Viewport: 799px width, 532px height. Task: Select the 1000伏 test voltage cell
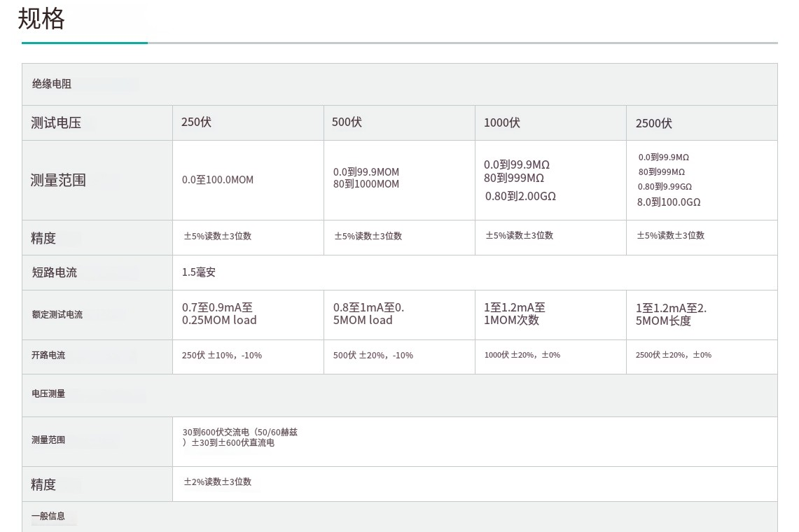(x=502, y=123)
